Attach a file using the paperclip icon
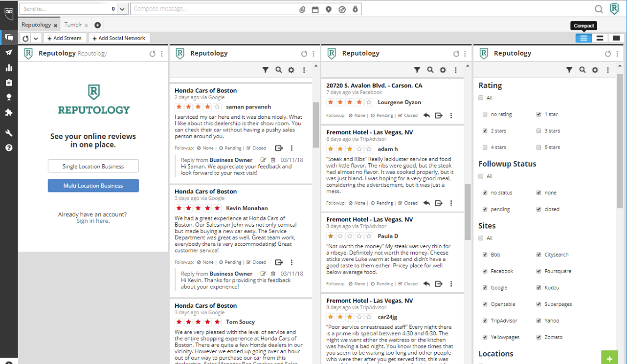The image size is (627, 364). (x=302, y=9)
